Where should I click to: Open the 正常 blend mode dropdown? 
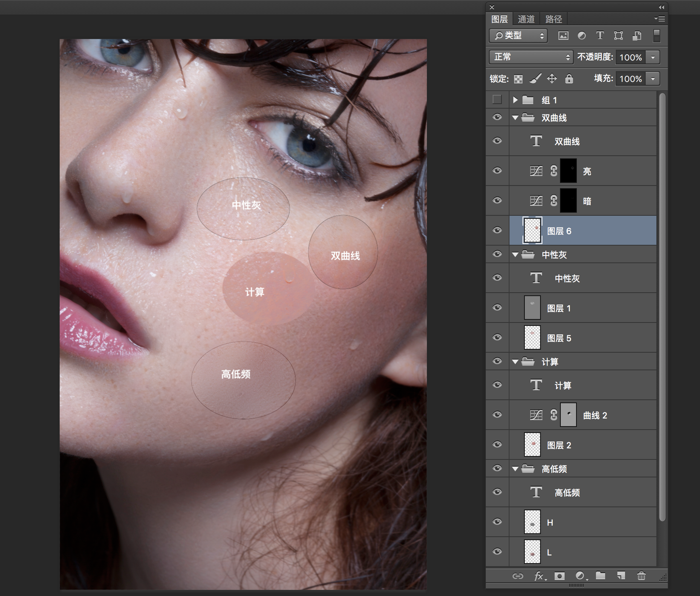coord(531,57)
